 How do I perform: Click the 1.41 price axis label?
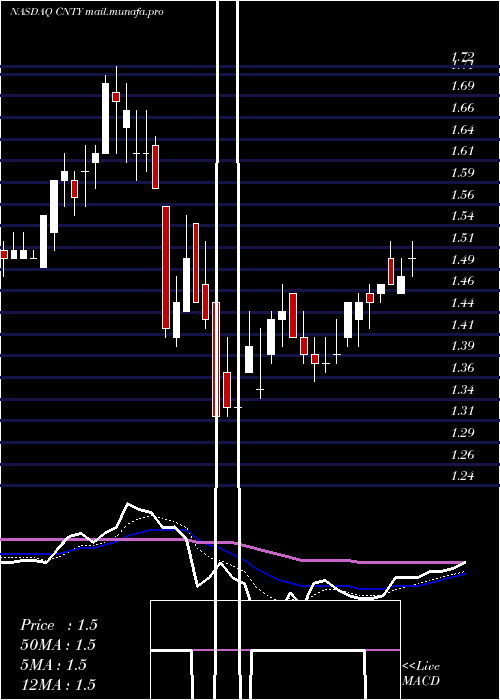click(x=462, y=324)
